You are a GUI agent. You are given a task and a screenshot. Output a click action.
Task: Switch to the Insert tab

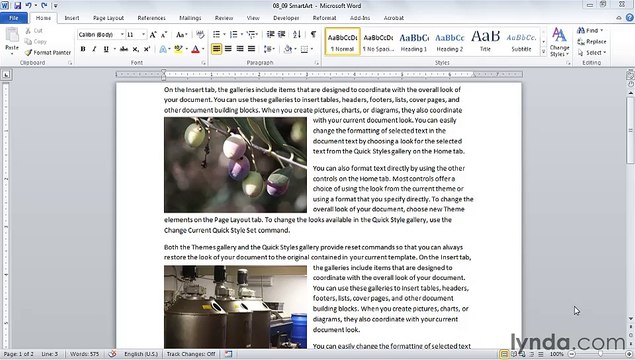click(x=72, y=18)
